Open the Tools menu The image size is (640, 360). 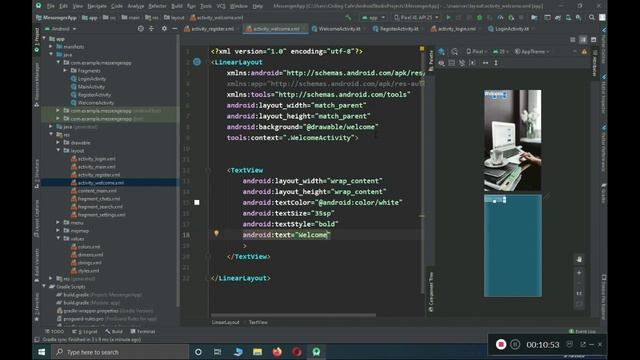206,6
